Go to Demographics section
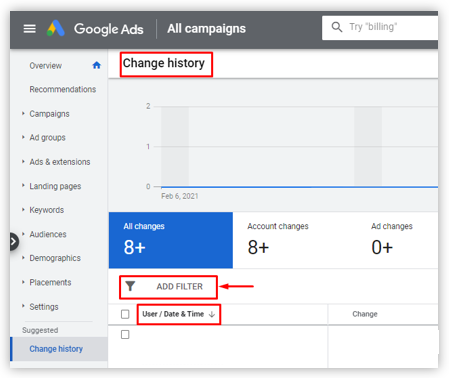Viewport: 449px width, 378px height. point(55,258)
